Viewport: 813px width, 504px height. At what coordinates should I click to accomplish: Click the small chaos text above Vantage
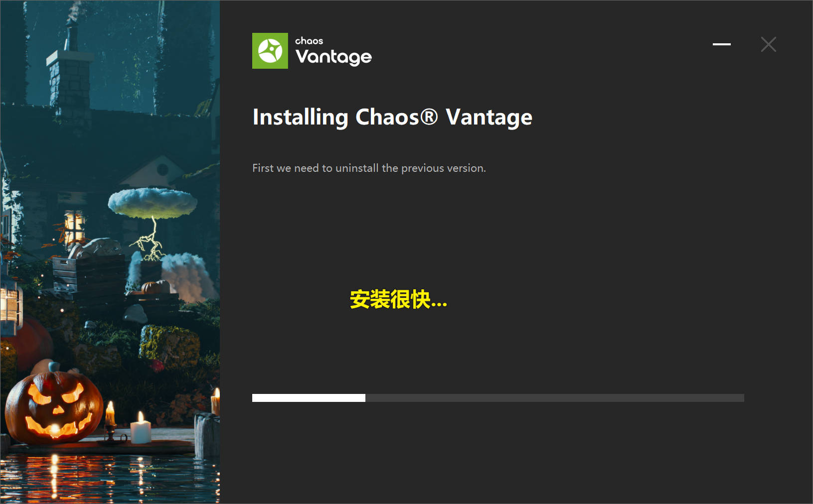(309, 41)
